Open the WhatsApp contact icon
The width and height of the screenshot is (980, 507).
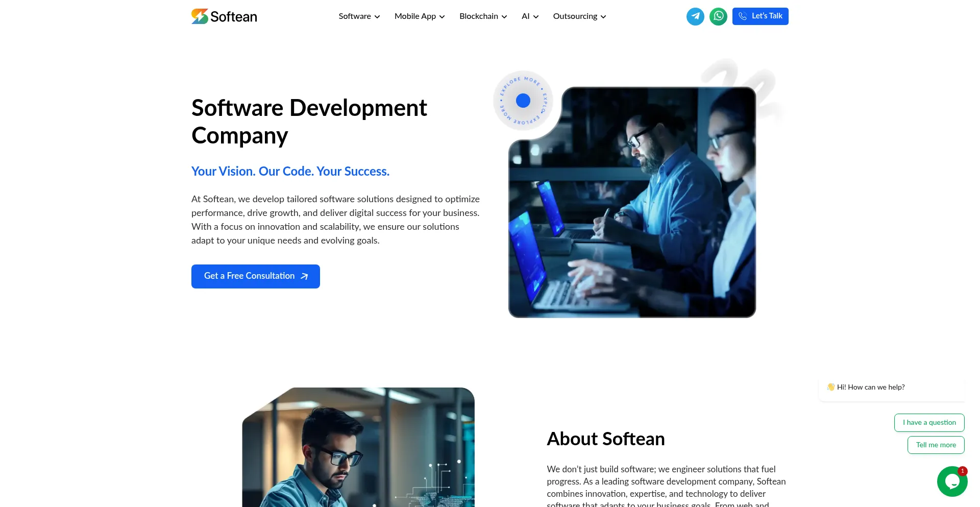(x=718, y=16)
